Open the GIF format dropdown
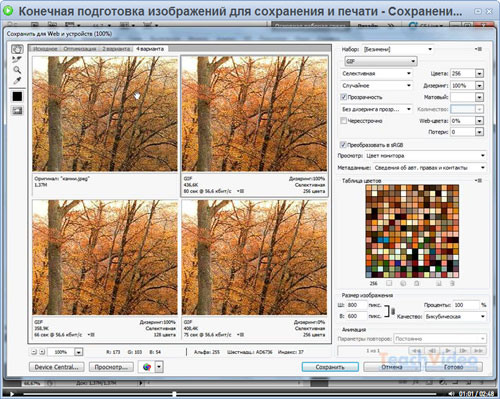The width and height of the screenshot is (500, 399). 381,61
